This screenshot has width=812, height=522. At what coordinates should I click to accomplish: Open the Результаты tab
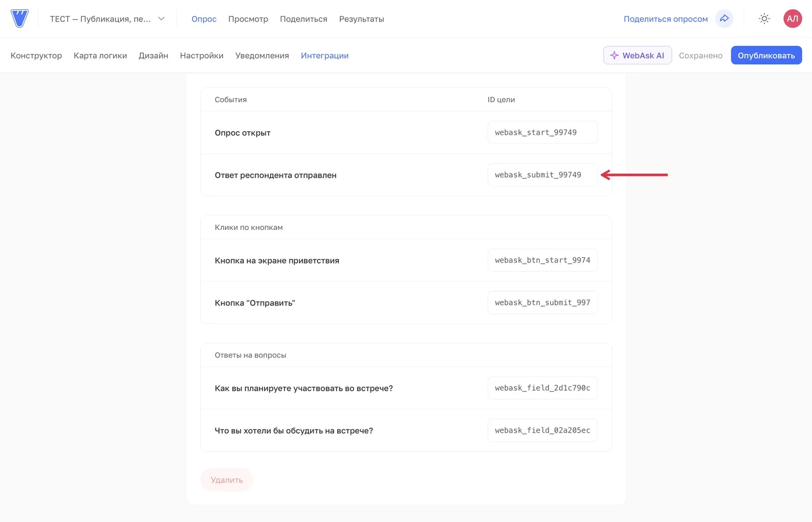click(x=362, y=19)
